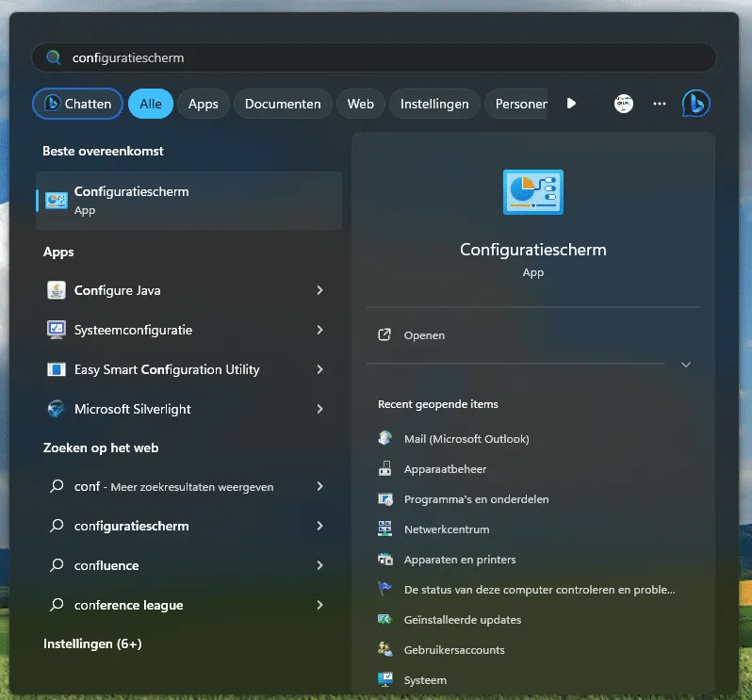Image resolution: width=752 pixels, height=700 pixels.
Task: Click Openen to launch Configuratiescherm
Action: 424,335
